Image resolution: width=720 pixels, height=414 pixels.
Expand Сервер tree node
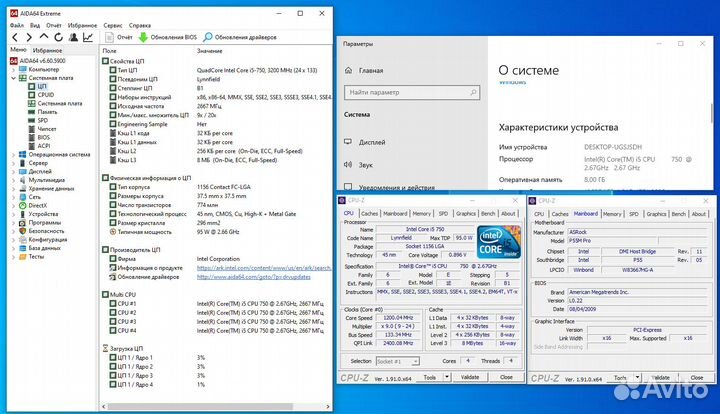click(x=13, y=163)
